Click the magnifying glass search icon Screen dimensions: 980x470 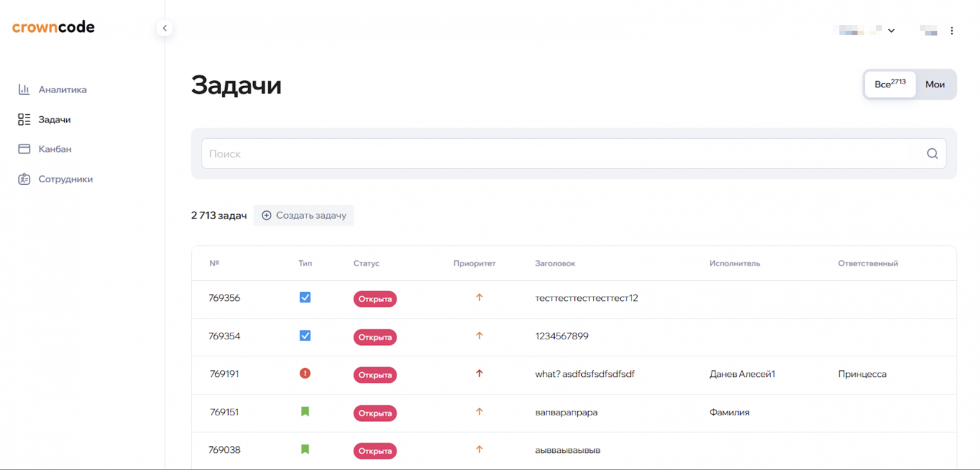point(932,153)
